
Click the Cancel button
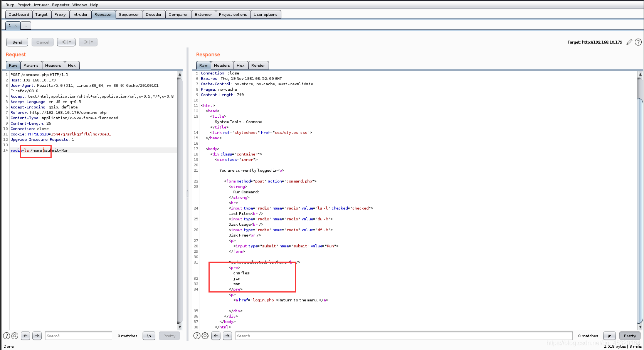(x=43, y=42)
